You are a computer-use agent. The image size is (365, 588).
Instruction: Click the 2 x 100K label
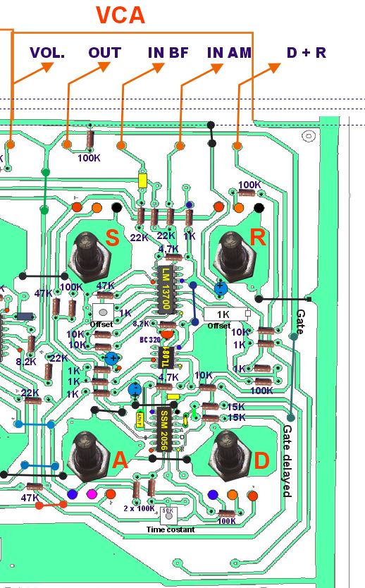pyautogui.click(x=139, y=508)
